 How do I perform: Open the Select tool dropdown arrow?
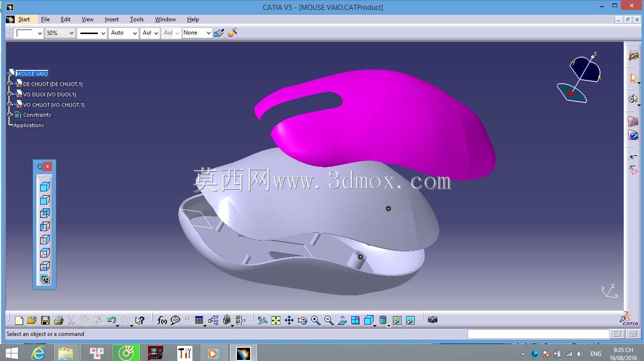click(639, 83)
